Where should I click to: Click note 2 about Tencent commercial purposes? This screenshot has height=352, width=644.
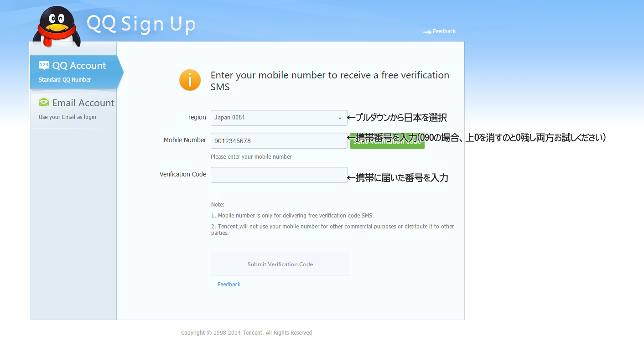(332, 230)
